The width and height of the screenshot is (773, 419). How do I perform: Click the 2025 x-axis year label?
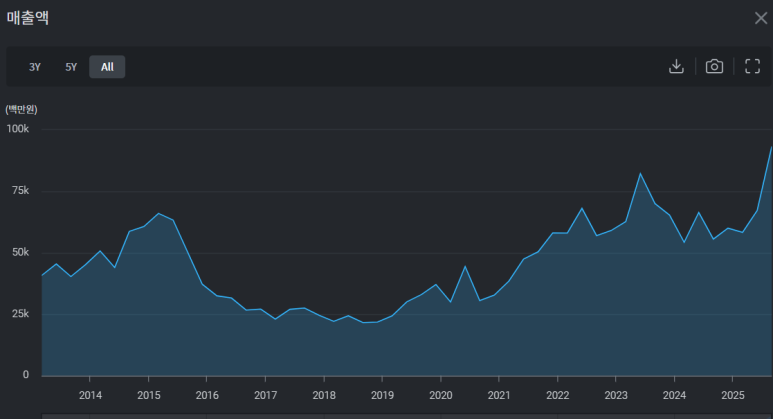[732, 395]
